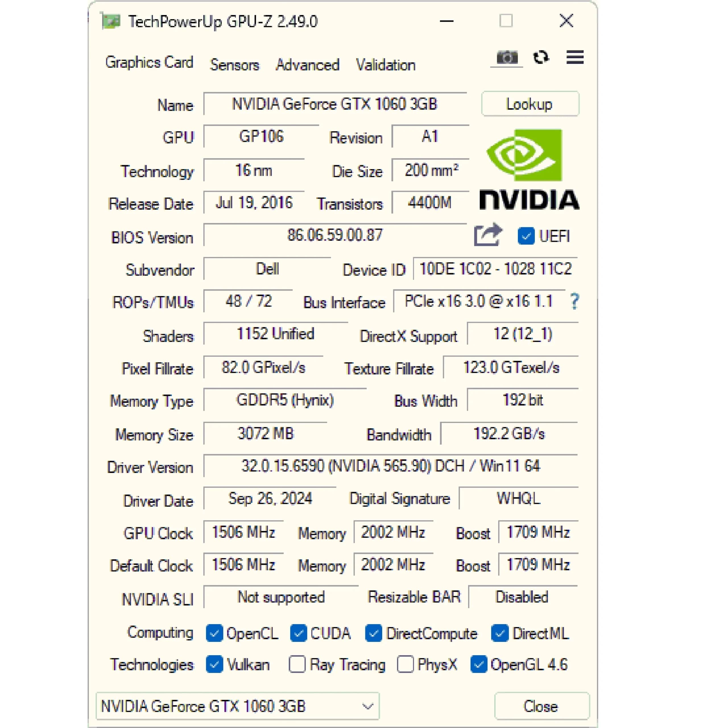Click the Device ID value 10DE 1C02

(x=495, y=269)
